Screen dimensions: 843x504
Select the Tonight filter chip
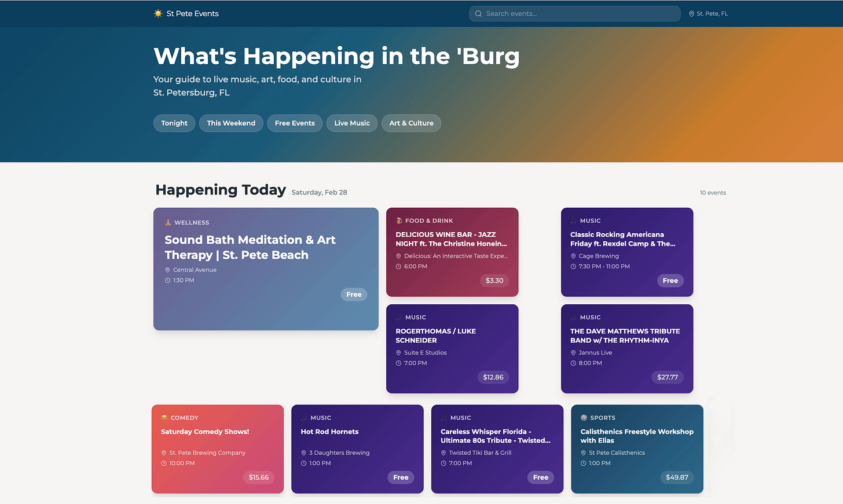(x=174, y=123)
